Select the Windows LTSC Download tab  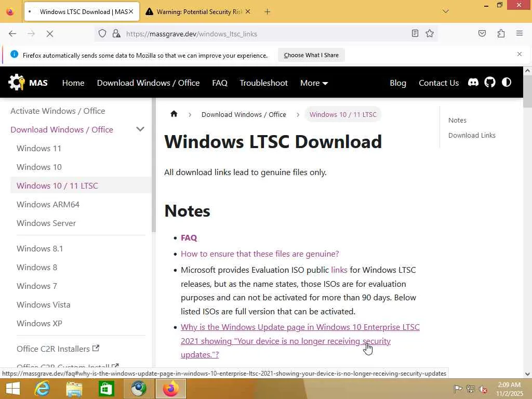(x=82, y=12)
